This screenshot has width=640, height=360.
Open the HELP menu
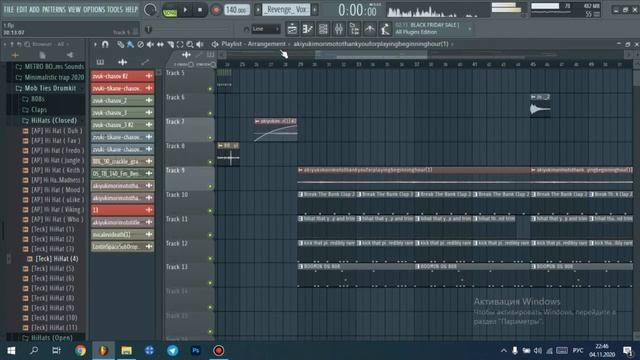(131, 9)
